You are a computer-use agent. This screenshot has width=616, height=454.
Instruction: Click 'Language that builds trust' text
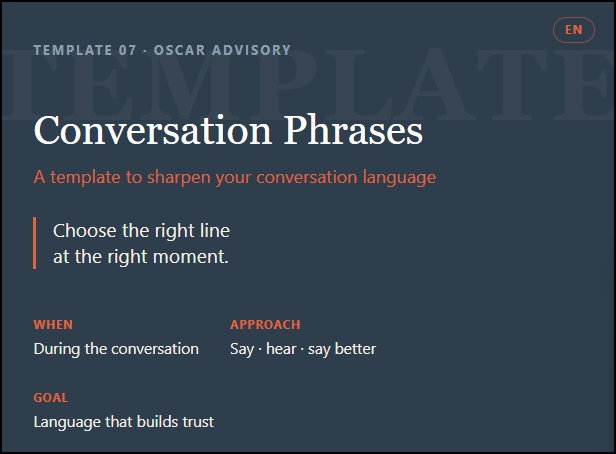point(124,422)
